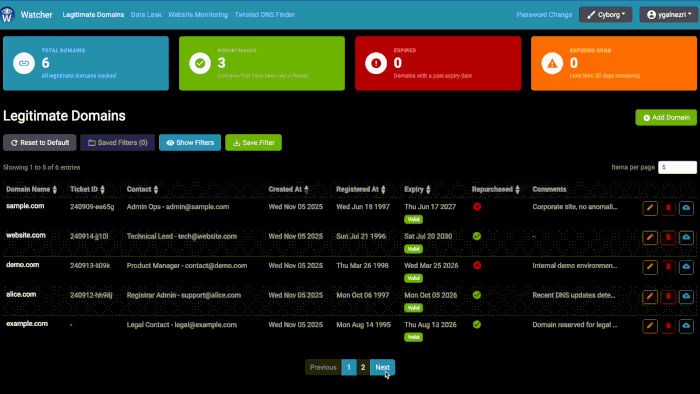This screenshot has height=394, width=700.
Task: Edit the sample.com domain entry
Action: 650,208
